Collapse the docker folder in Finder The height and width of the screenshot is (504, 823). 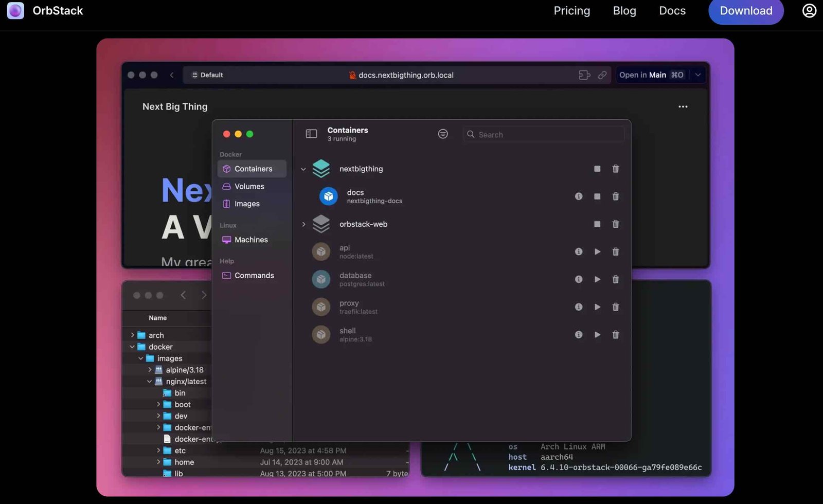132,347
